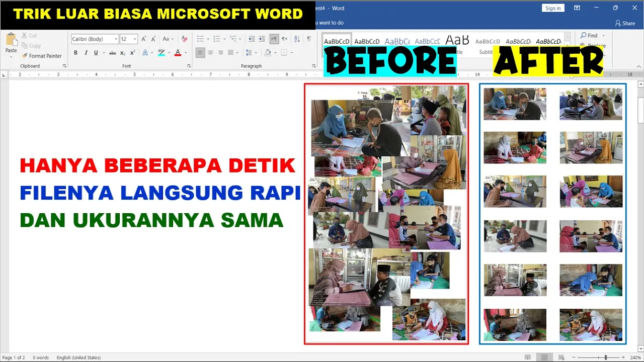Switch to Read Mode view
Viewport: 644px width, 362px height.
pyautogui.click(x=527, y=357)
